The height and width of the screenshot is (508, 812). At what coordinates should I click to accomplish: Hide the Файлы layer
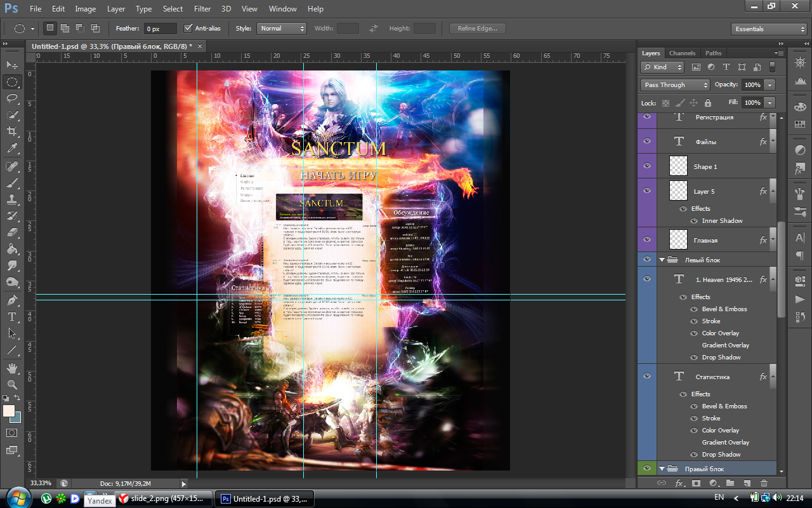pyautogui.click(x=647, y=142)
